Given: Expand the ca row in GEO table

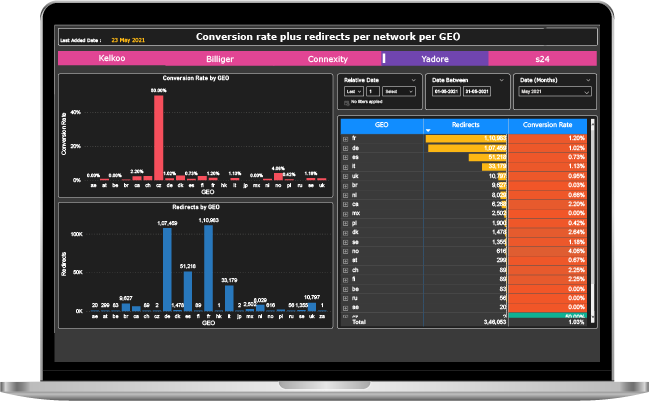Looking at the screenshot, I should [x=345, y=205].
